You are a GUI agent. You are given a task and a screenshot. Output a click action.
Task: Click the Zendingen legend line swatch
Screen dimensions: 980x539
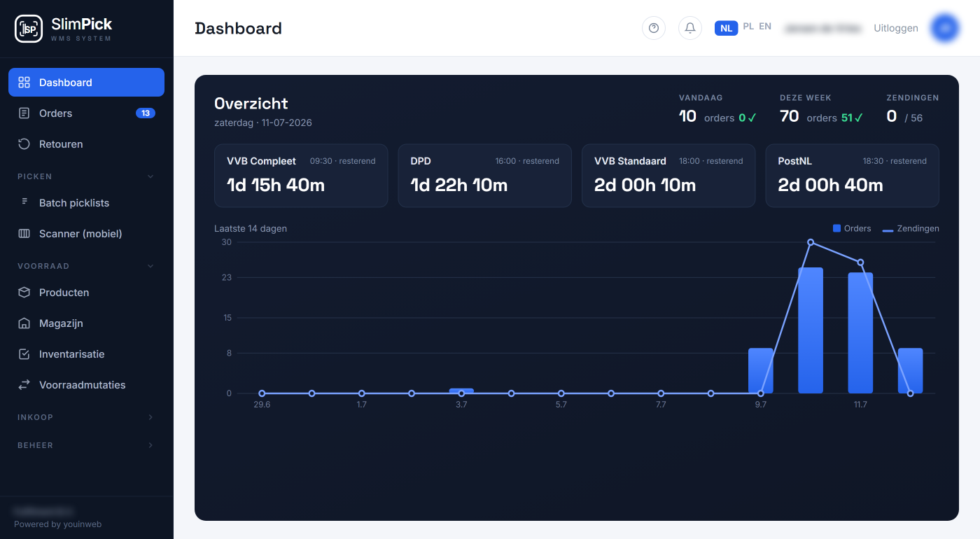(888, 230)
